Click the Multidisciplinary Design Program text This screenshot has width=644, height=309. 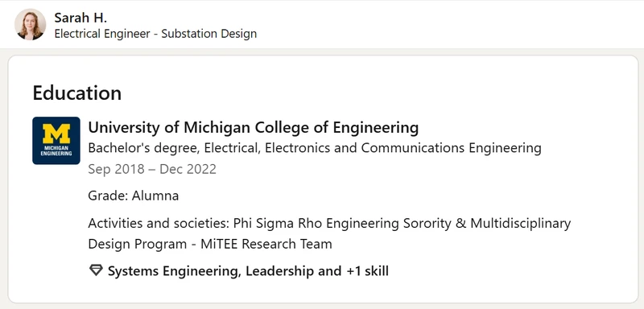coord(329,234)
